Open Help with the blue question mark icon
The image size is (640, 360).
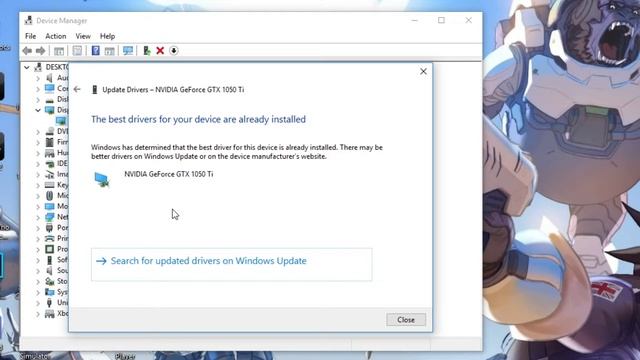pyautogui.click(x=96, y=51)
